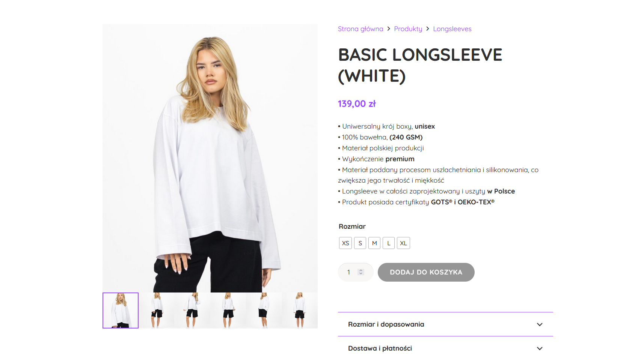Show second product thumbnail image
644x354 pixels.
pos(156,310)
